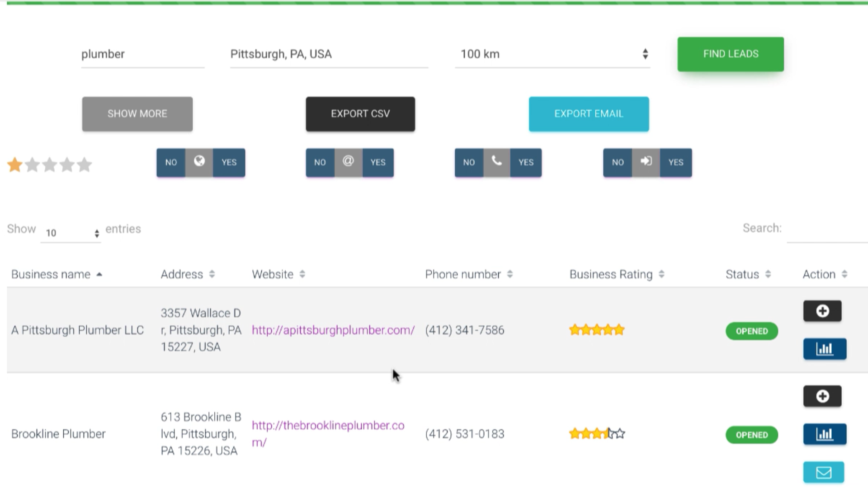Click the phone filter icon
Viewport: 868px width, 488px height.
coord(497,162)
